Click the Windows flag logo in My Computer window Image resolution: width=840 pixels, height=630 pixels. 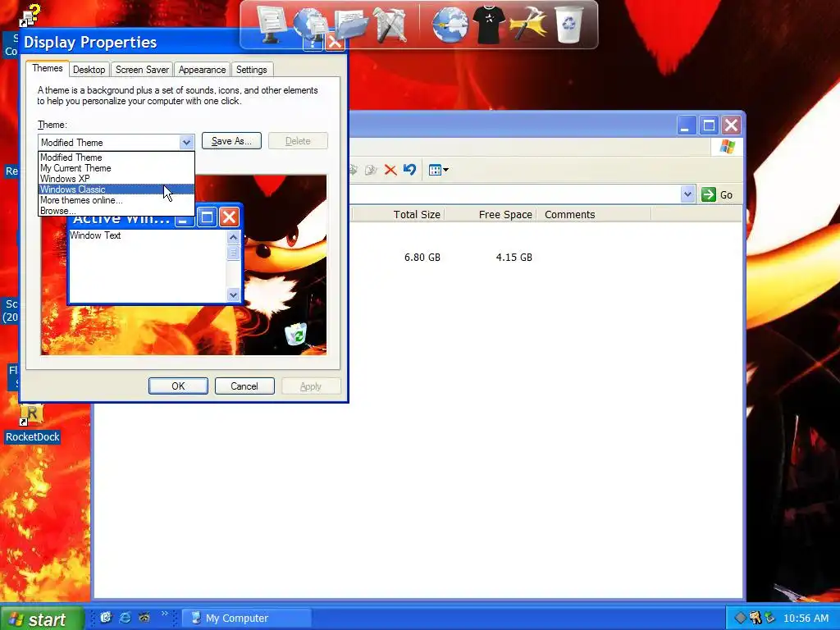point(728,147)
